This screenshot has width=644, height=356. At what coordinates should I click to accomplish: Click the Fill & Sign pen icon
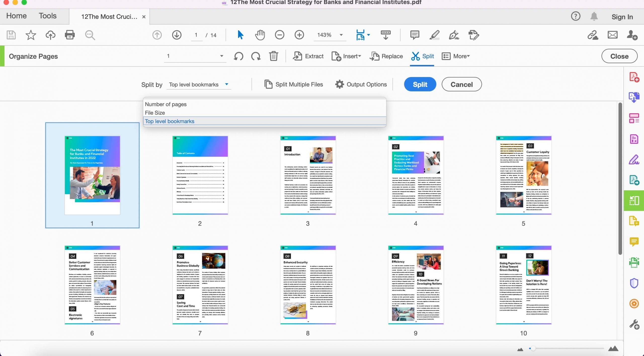point(454,35)
